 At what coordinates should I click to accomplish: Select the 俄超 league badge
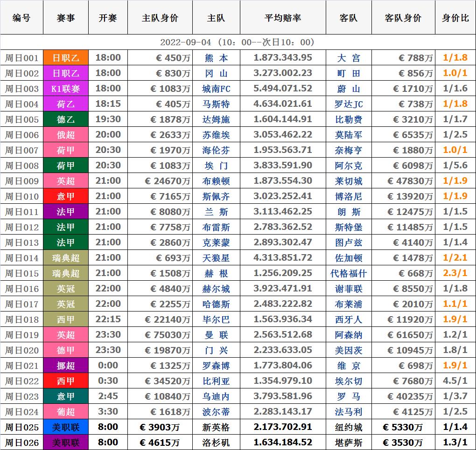click(x=66, y=135)
